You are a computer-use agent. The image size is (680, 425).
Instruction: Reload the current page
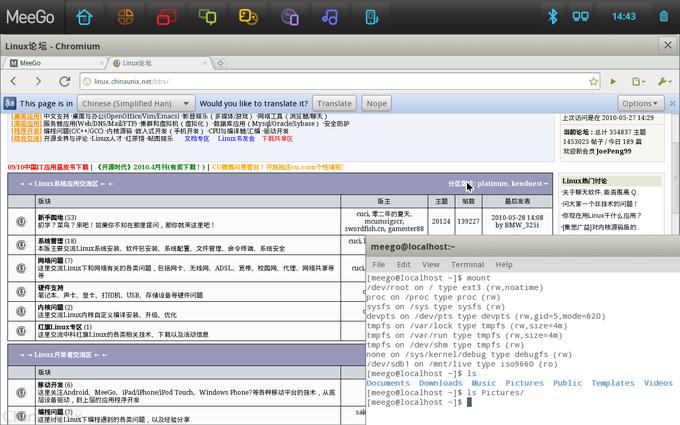pyautogui.click(x=65, y=81)
